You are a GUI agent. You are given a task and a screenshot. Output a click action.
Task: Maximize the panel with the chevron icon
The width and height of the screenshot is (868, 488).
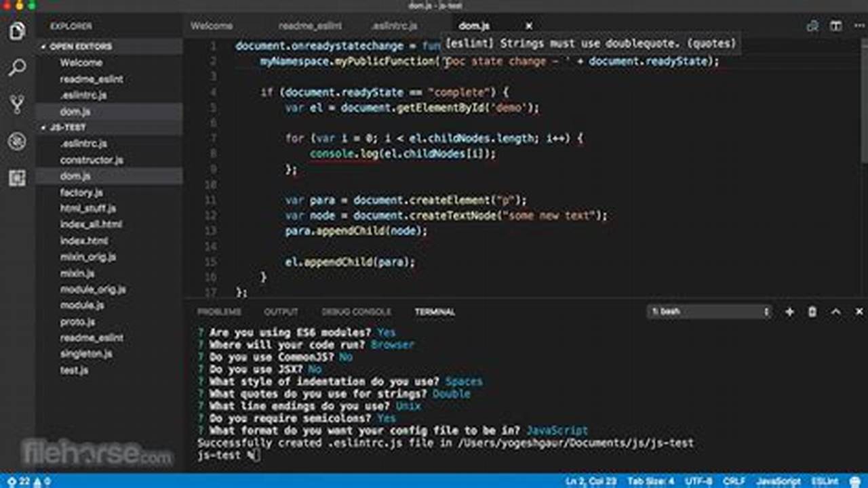(x=835, y=312)
